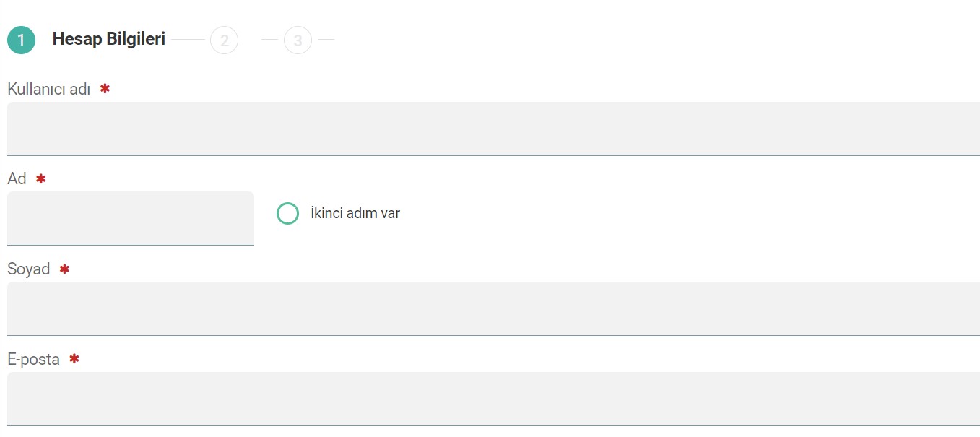Click the Kullanıcı adı required asterisk
Viewport: 980px width, 437px height.
(x=105, y=89)
